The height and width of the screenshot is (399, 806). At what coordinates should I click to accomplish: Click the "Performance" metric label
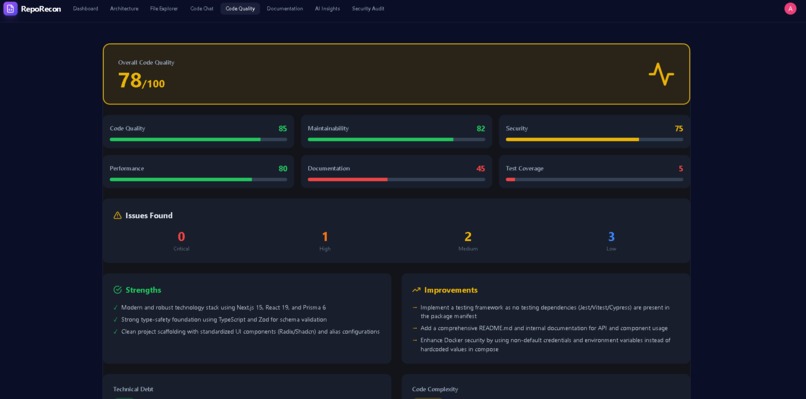[126, 169]
